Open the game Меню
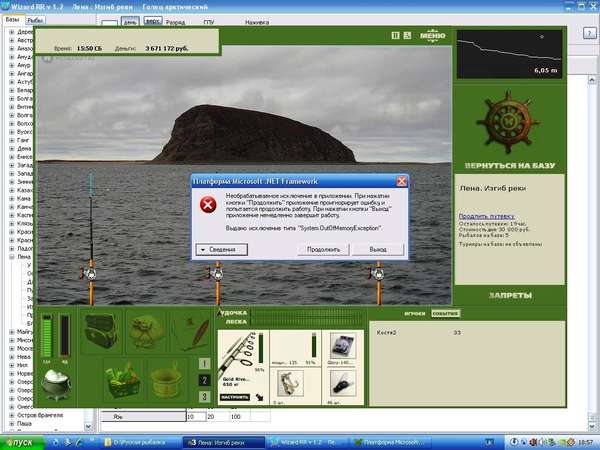 pos(432,36)
